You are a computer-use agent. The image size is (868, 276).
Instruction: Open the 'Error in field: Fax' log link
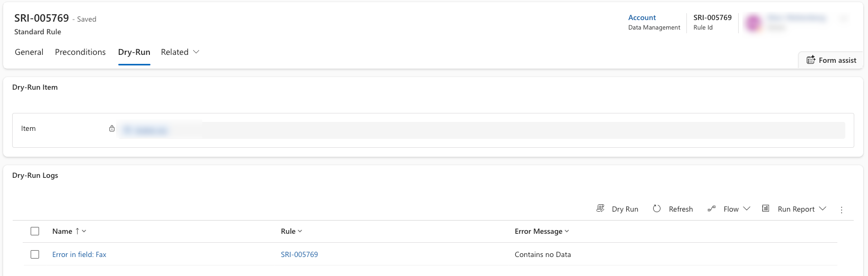(79, 254)
